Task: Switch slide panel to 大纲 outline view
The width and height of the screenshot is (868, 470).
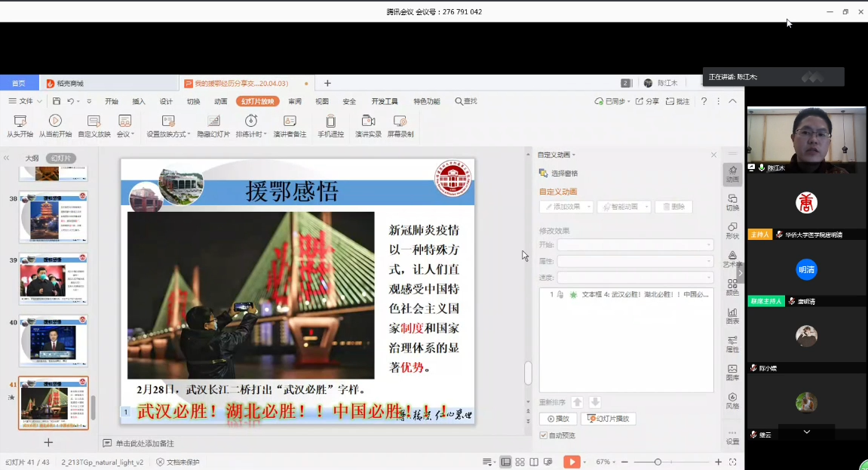Action: point(32,158)
